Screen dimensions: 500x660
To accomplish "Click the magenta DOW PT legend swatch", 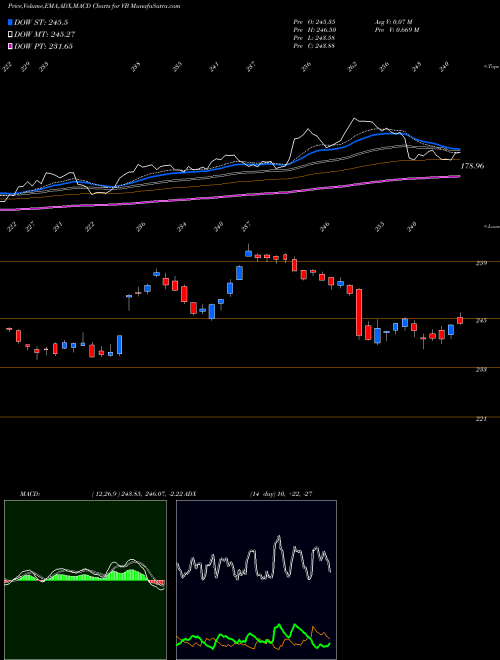I will click(x=11, y=46).
